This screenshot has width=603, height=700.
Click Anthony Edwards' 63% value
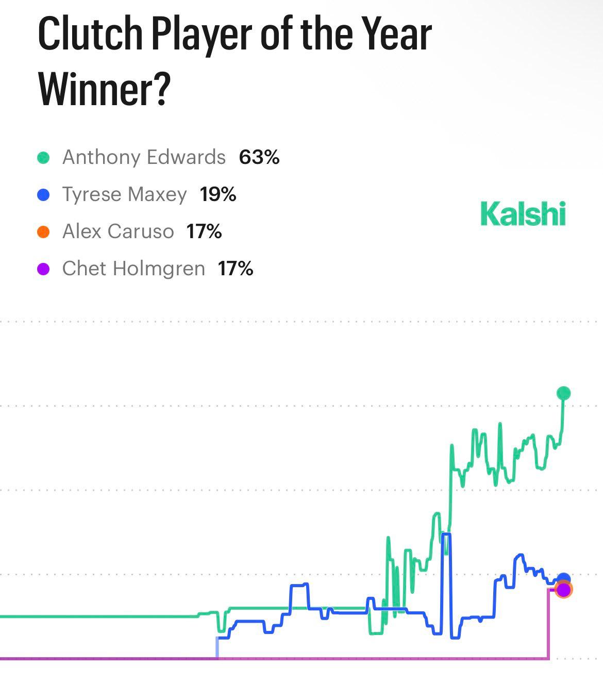(x=259, y=157)
